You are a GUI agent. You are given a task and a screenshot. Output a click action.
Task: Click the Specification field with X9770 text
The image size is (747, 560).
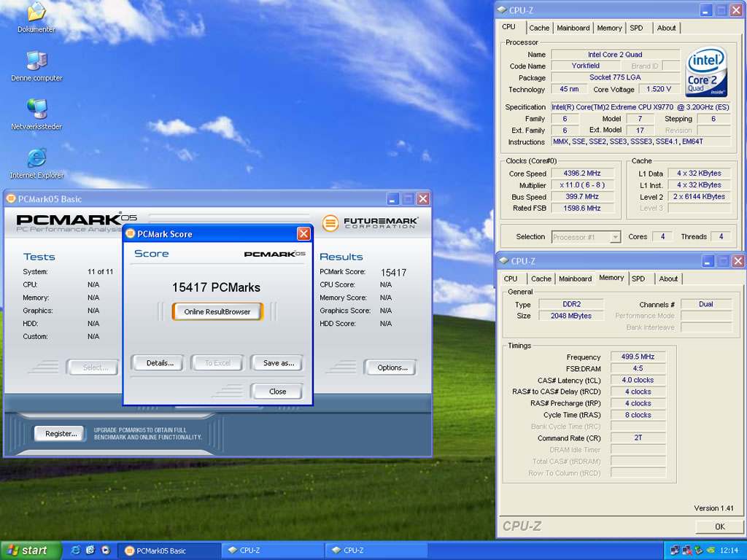click(640, 107)
